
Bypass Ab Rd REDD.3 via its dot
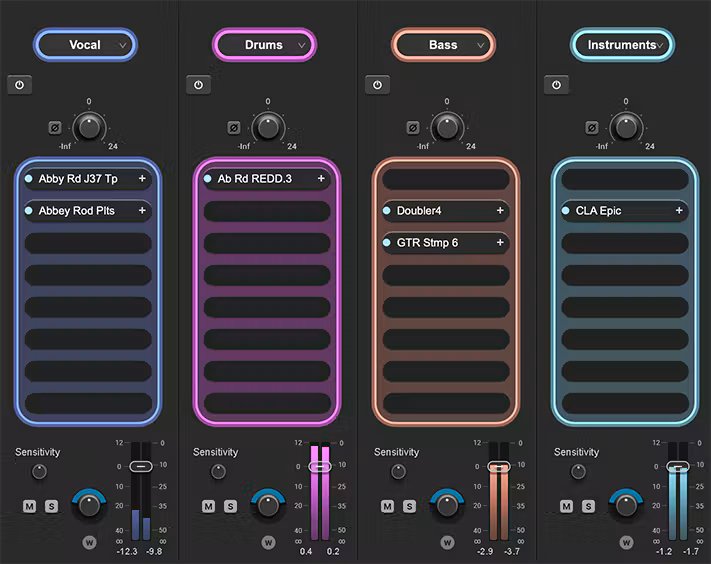tap(208, 179)
